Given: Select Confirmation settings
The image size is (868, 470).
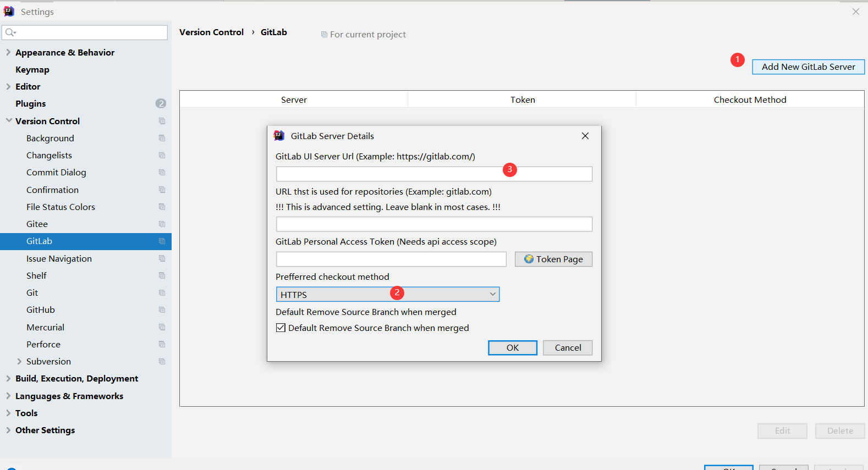Looking at the screenshot, I should [52, 190].
